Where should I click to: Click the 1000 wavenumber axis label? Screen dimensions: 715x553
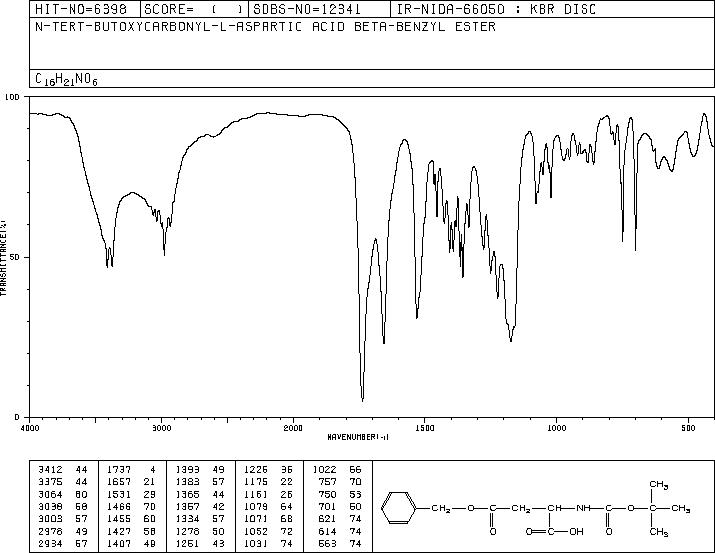556,428
